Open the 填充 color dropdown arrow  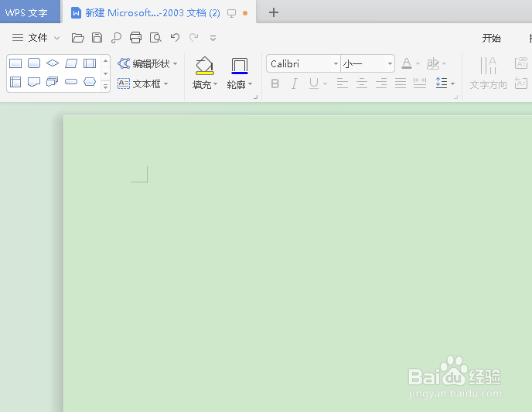[x=216, y=84]
